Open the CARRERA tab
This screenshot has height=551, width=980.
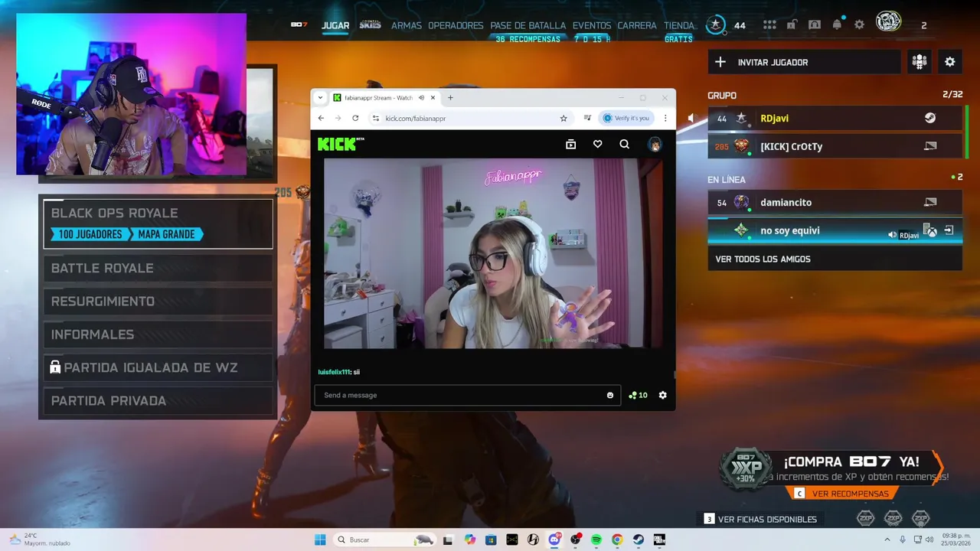click(x=637, y=25)
